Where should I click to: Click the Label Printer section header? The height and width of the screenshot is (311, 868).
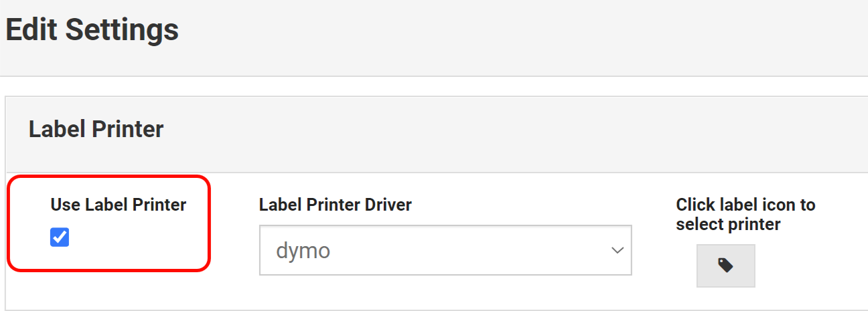pyautogui.click(x=96, y=128)
